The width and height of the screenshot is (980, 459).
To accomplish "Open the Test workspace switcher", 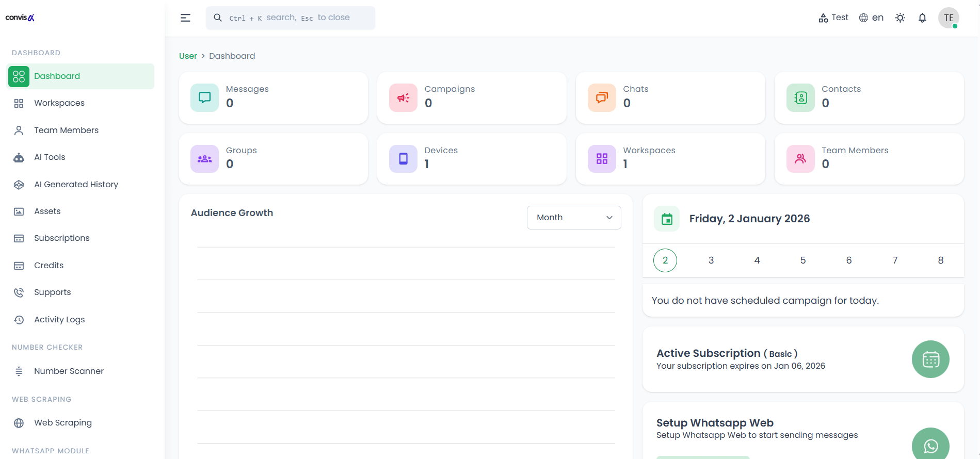I will coord(833,18).
